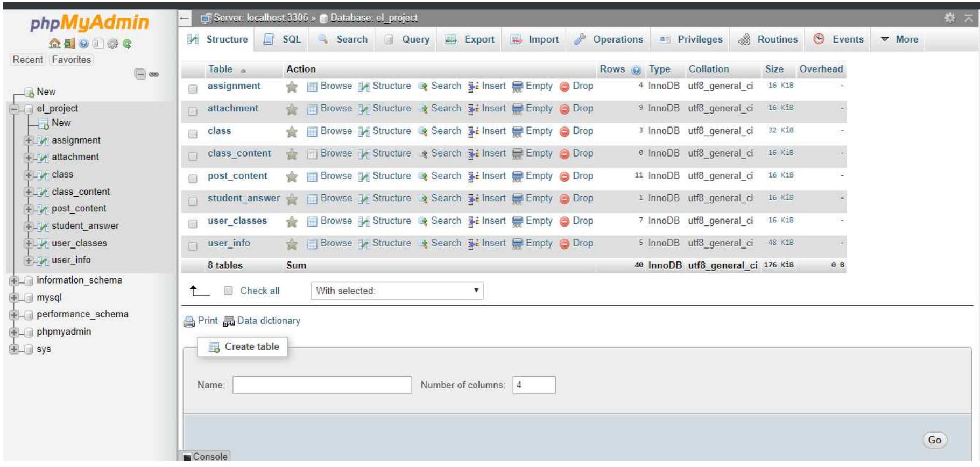Click the gear settings icon in the sidebar

pos(112,44)
